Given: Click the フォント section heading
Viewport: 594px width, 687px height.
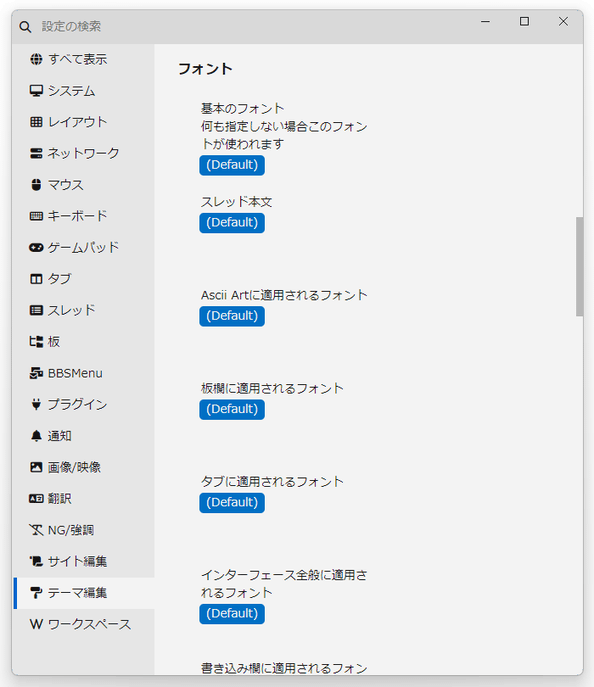Looking at the screenshot, I should [x=205, y=69].
